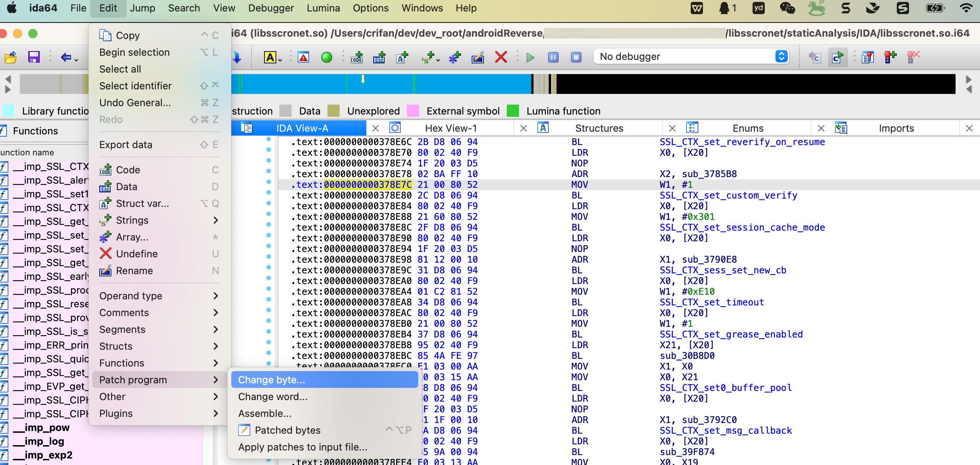The height and width of the screenshot is (465, 980).
Task: Click sub_3785B8 operand reference
Action: tap(709, 174)
